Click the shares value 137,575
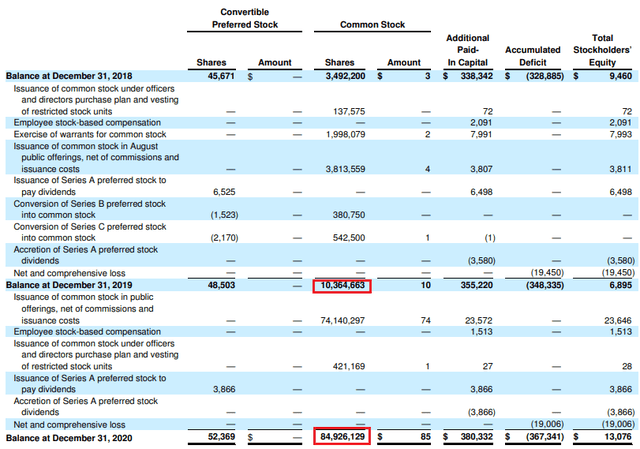This screenshot has width=640, height=449. pos(349,111)
